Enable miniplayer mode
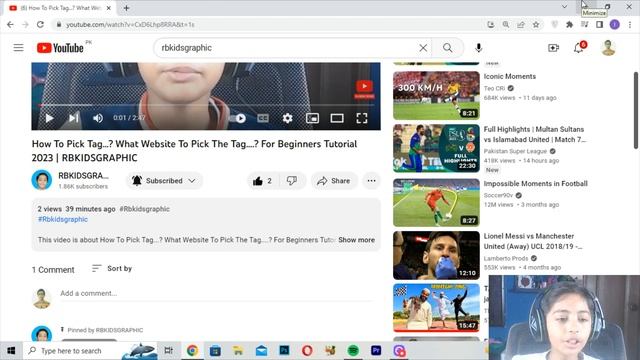This screenshot has height=360, width=640. (312, 118)
